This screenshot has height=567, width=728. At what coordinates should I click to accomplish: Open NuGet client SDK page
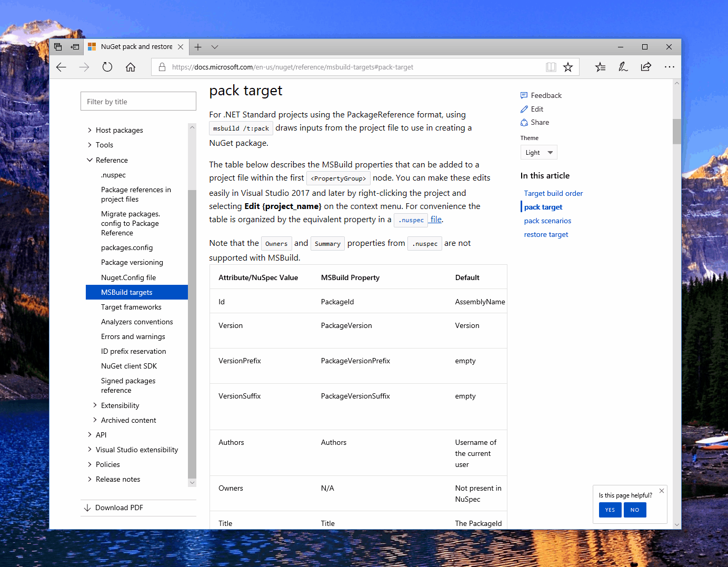pos(129,366)
